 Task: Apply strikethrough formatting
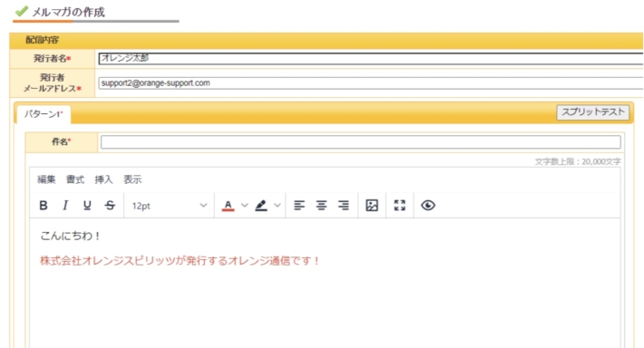(x=110, y=205)
